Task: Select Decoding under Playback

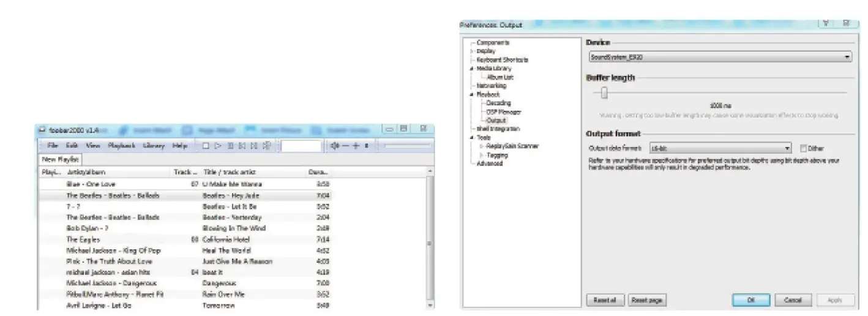Action: [498, 103]
